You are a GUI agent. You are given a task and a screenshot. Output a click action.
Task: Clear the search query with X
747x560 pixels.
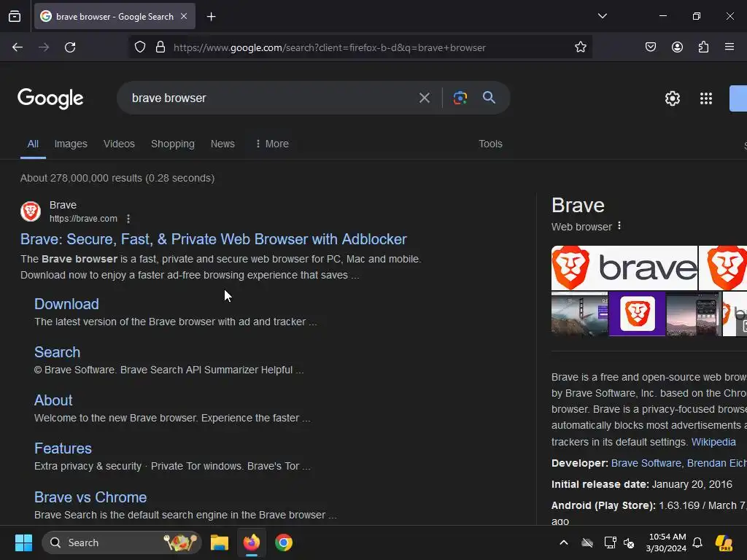pos(424,98)
